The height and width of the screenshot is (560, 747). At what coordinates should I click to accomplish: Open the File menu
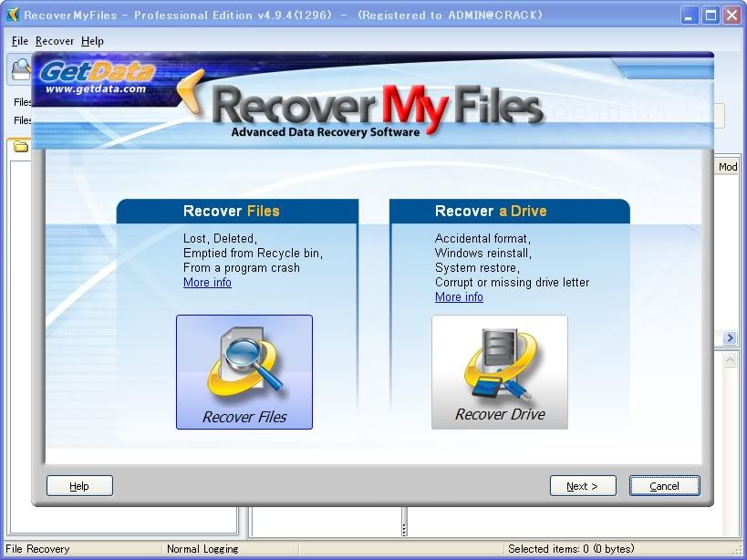pyautogui.click(x=20, y=41)
